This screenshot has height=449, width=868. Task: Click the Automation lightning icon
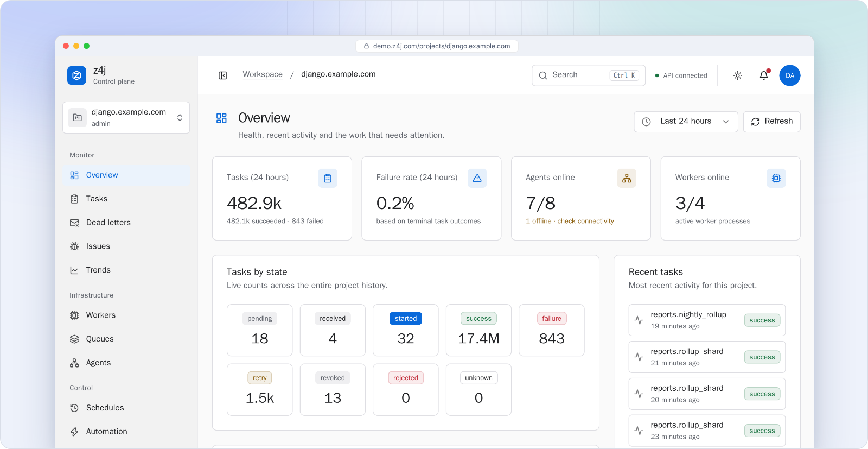pos(74,432)
